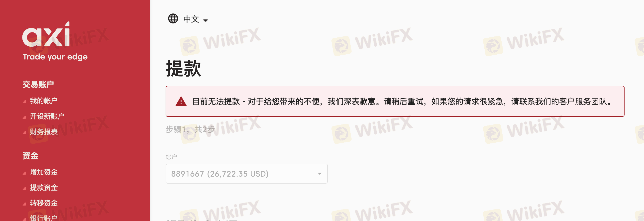Click the bullet marker beside 提款资金

pyautogui.click(x=24, y=188)
